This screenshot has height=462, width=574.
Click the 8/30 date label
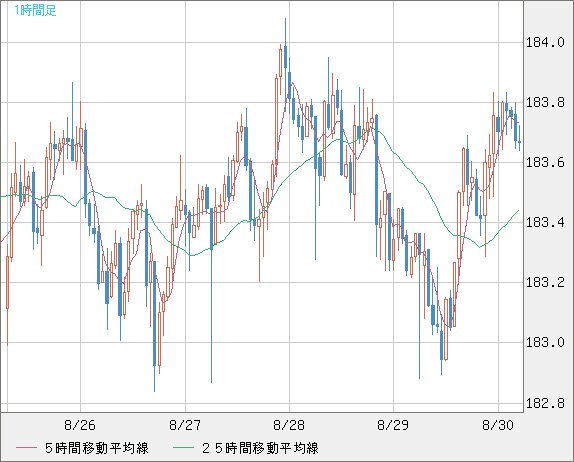coord(498,425)
